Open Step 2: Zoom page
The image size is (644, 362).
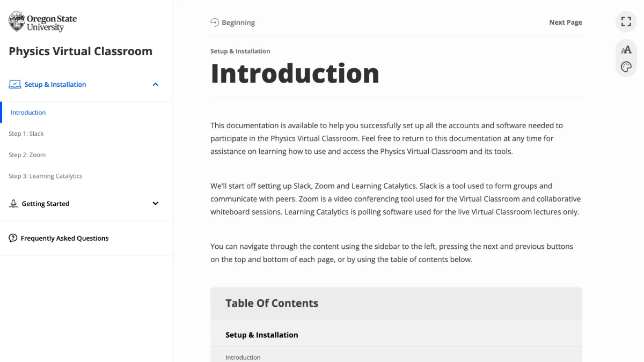27,155
